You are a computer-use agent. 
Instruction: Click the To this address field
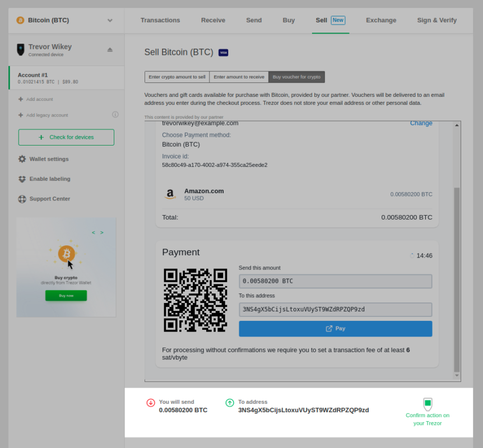pos(336,310)
